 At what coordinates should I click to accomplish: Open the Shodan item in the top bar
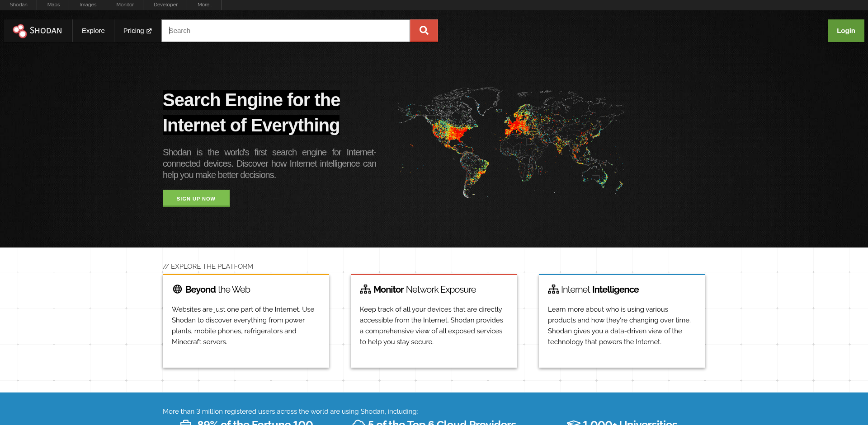click(19, 5)
